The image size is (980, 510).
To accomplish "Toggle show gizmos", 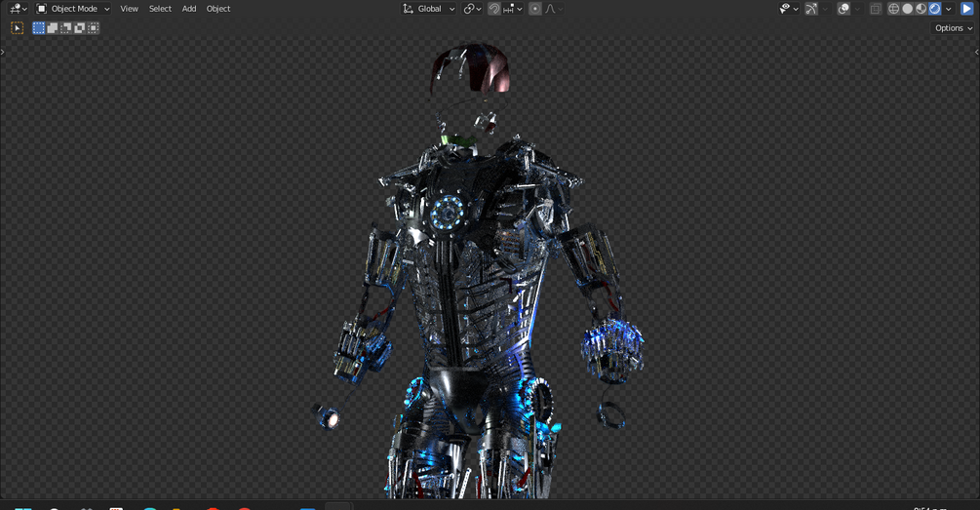I will 811,9.
